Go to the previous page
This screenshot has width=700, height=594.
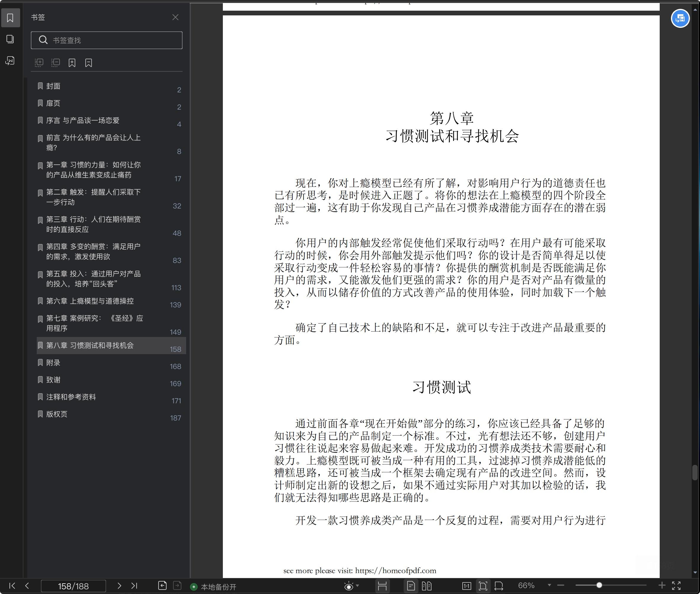pos(27,586)
